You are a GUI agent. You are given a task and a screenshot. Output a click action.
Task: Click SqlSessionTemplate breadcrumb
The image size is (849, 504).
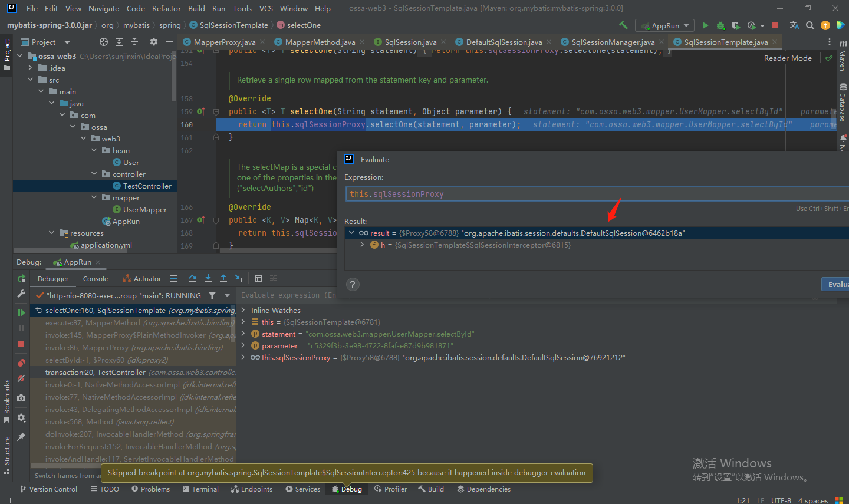pos(229,25)
